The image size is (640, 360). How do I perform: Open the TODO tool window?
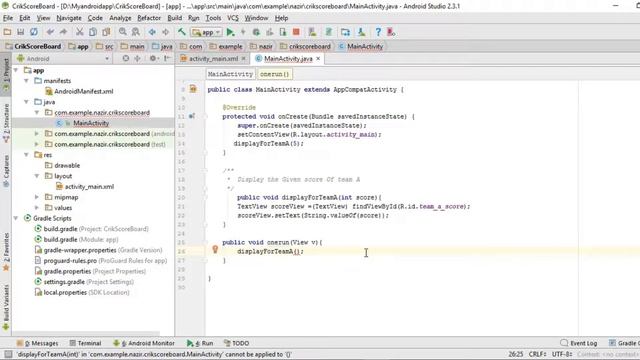click(x=236, y=343)
